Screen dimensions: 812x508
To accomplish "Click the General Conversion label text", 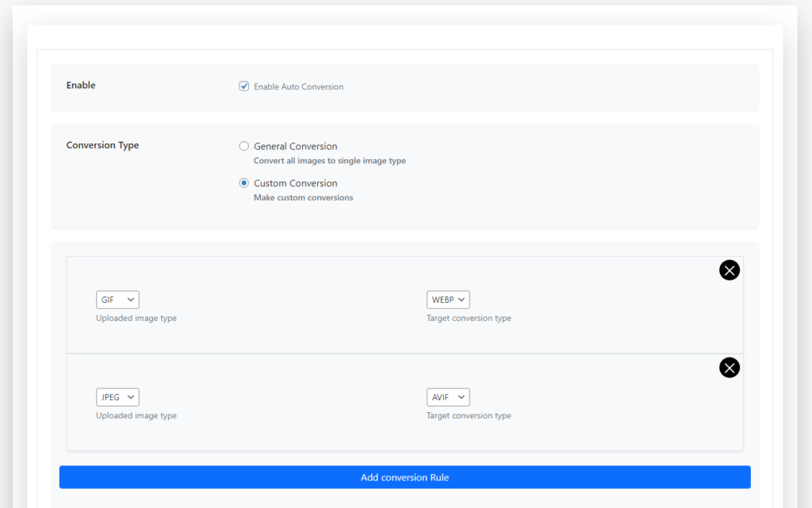I will [295, 145].
